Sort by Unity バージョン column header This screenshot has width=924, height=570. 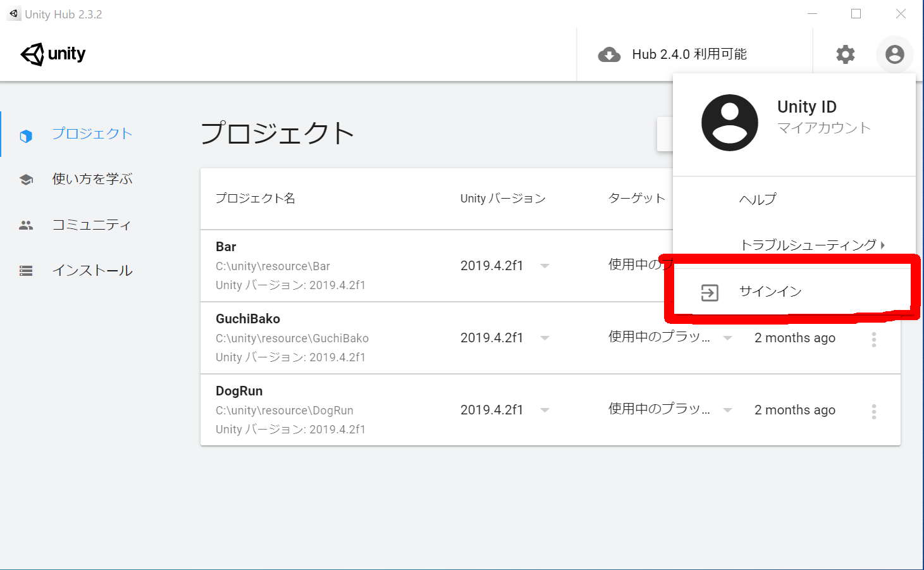pos(503,198)
